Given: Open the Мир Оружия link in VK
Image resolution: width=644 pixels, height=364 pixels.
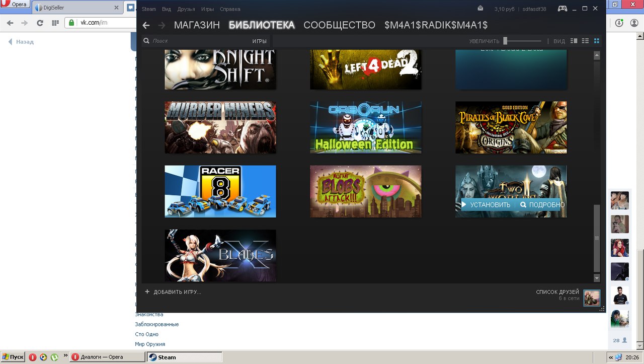Looking at the screenshot, I should [150, 344].
